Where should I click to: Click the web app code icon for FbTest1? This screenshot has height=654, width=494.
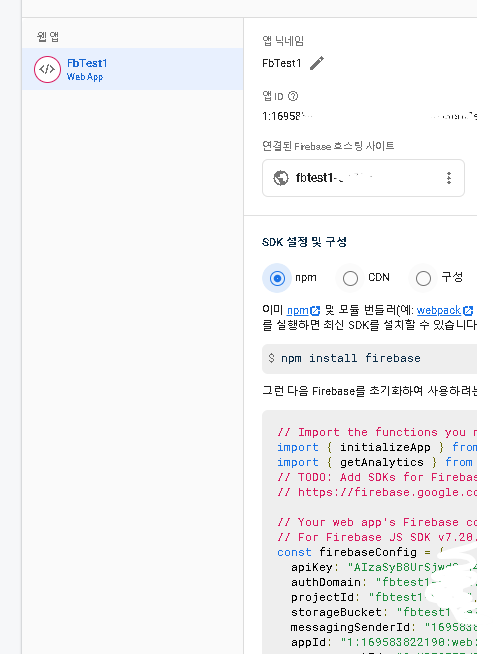coord(47,69)
